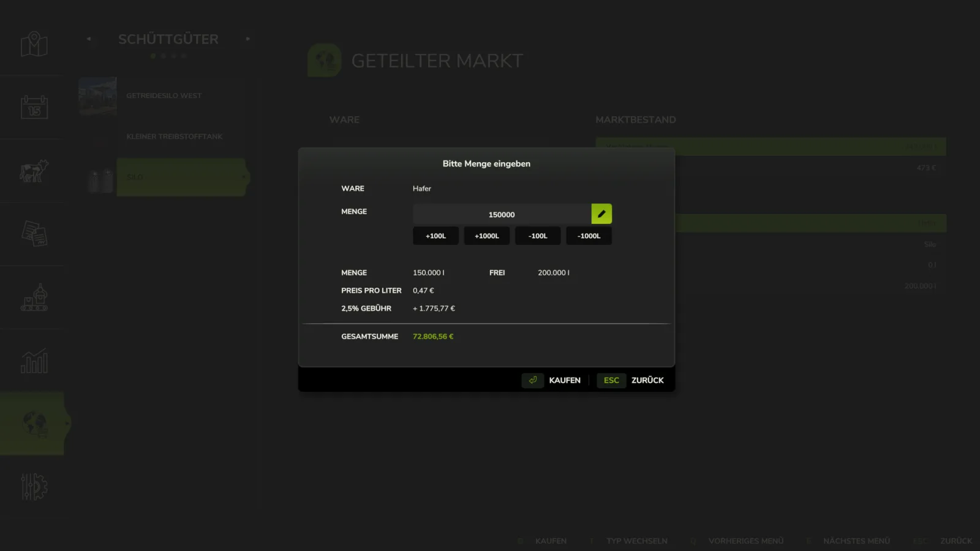Add 100 liters with +100L
The image size is (980, 551).
pyautogui.click(x=435, y=236)
